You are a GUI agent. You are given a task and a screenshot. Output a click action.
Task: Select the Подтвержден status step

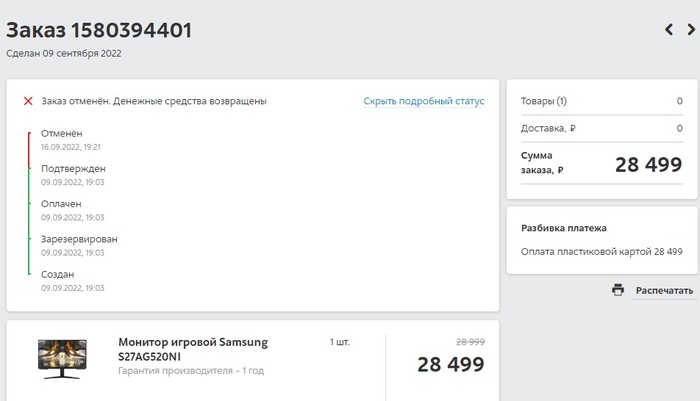point(73,168)
